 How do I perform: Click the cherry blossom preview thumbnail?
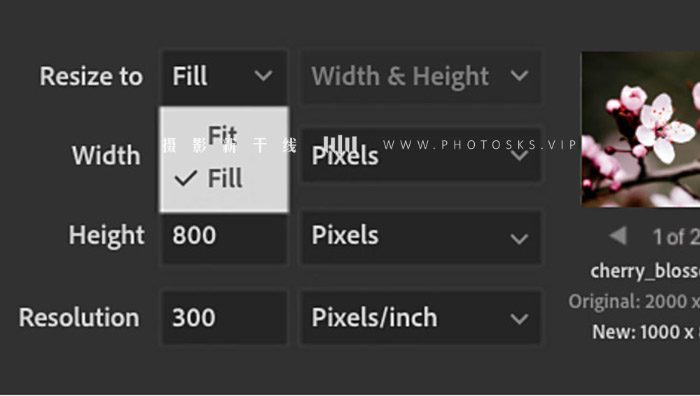click(641, 129)
